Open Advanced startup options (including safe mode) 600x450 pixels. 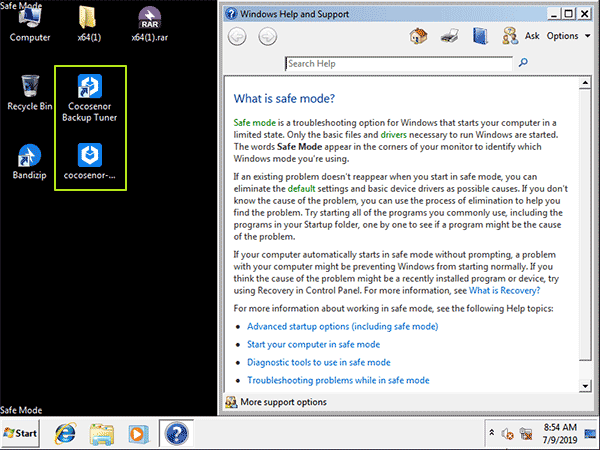[x=342, y=326]
